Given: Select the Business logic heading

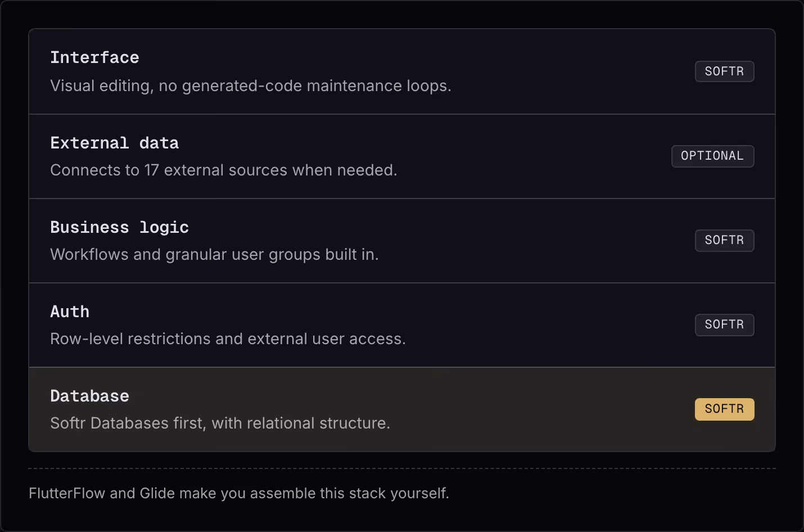Looking at the screenshot, I should point(119,227).
